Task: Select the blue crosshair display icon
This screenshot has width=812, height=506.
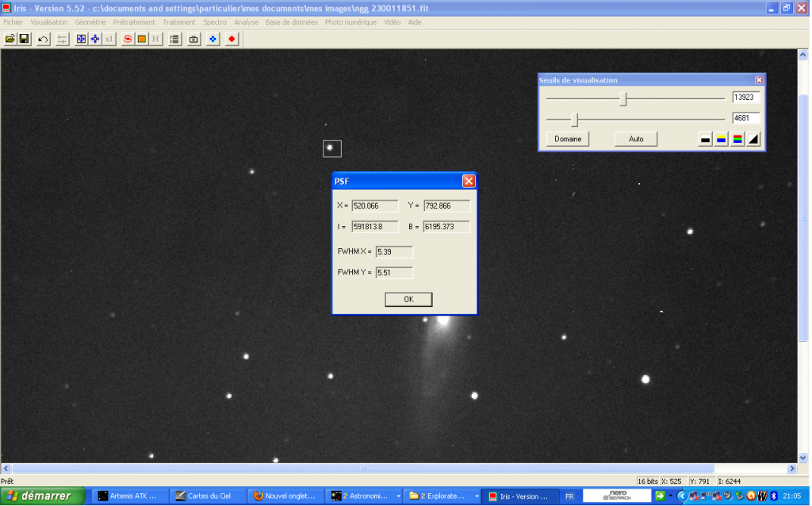Action: coord(80,39)
